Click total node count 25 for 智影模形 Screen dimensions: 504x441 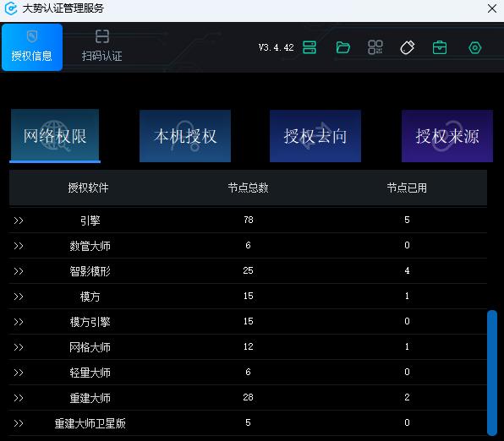coord(248,270)
